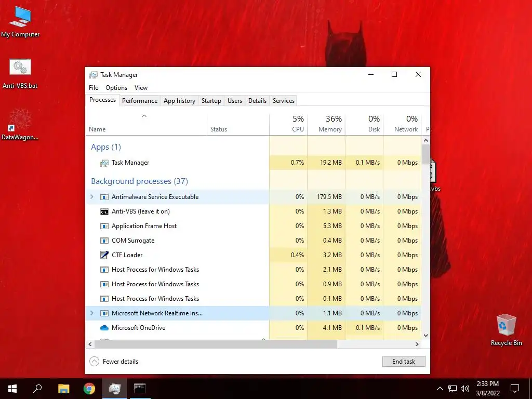Switch to the Startup tab
This screenshot has width=532, height=399.
pyautogui.click(x=211, y=101)
